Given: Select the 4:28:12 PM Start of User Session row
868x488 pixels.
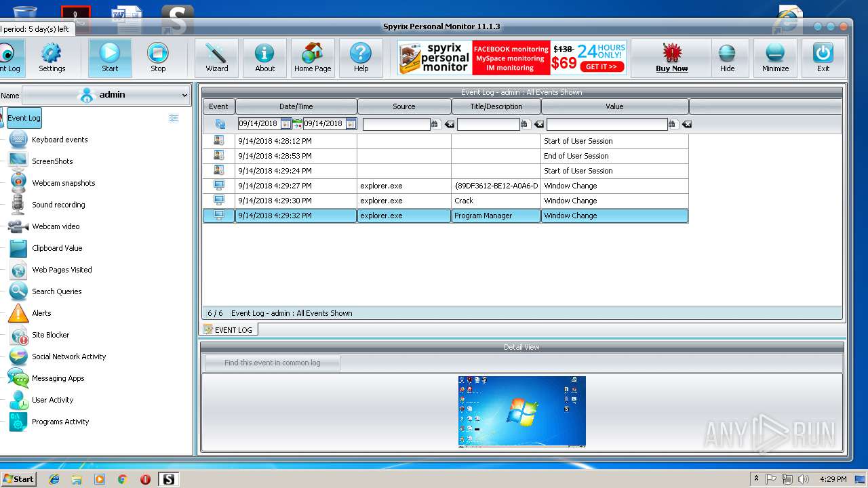Looking at the screenshot, I should click(x=446, y=141).
